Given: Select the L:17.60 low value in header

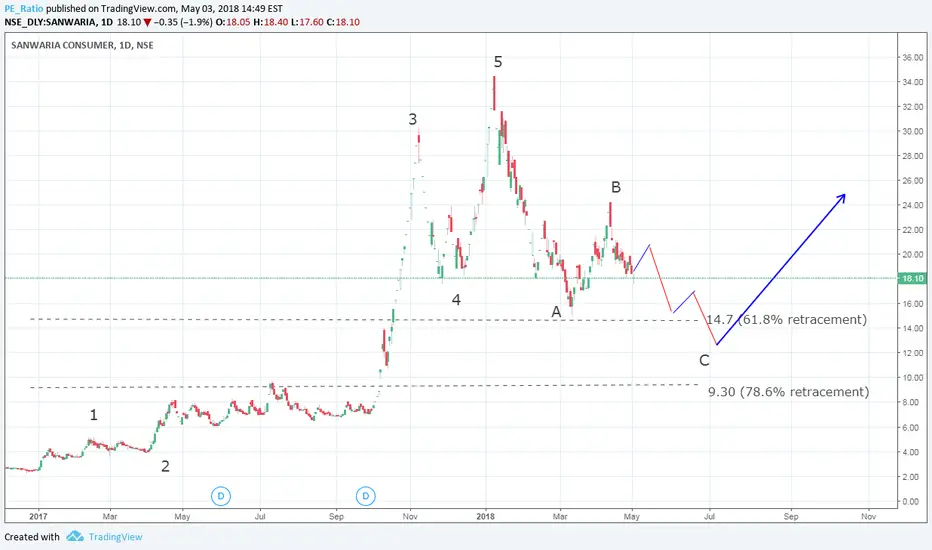Looking at the screenshot, I should point(307,22).
